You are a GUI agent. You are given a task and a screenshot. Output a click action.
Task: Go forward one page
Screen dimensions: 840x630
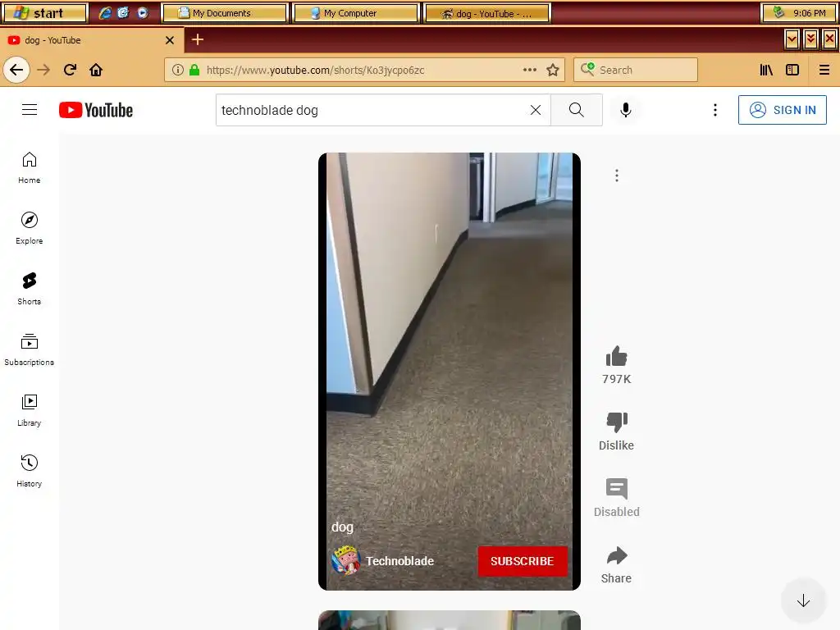[43, 70]
